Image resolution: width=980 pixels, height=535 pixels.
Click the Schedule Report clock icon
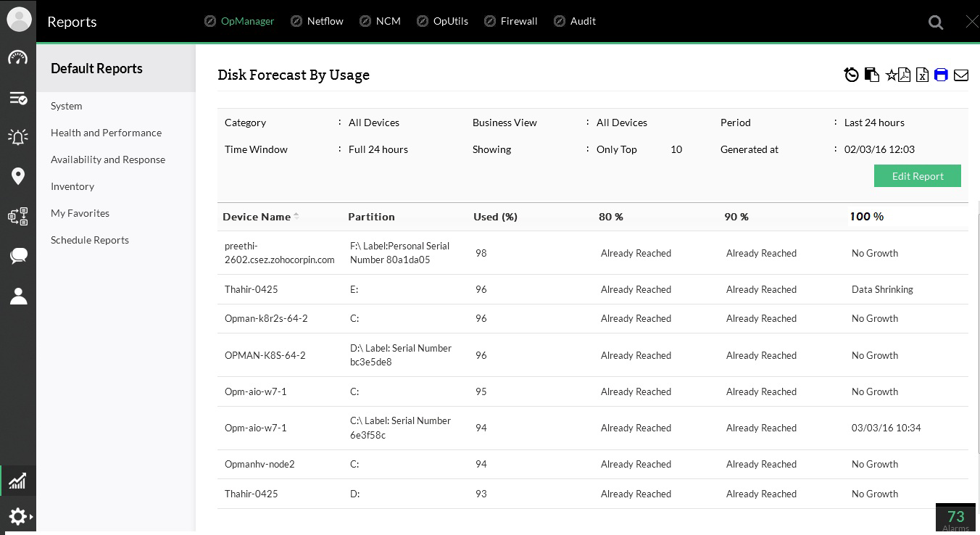point(852,75)
